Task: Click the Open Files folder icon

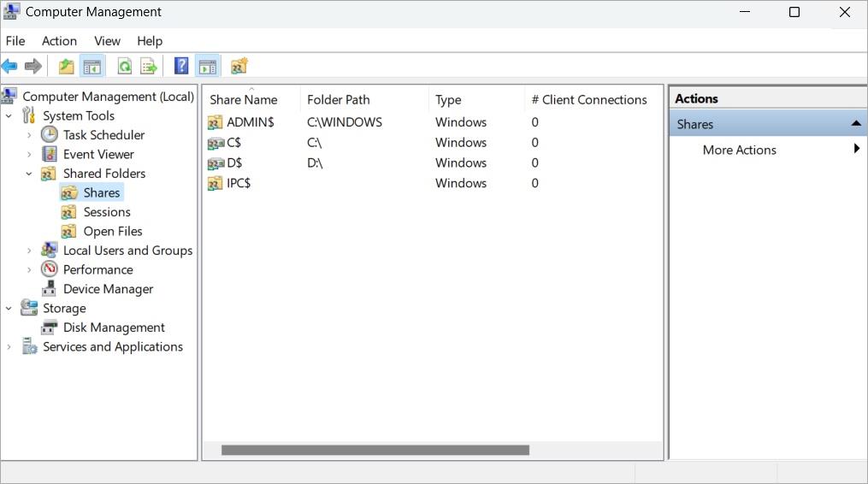Action: [x=68, y=232]
